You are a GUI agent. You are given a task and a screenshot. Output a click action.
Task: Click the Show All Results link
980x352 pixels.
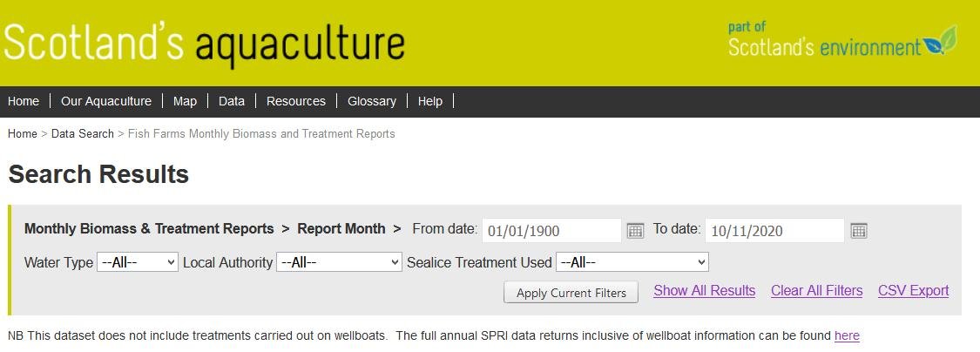[704, 291]
